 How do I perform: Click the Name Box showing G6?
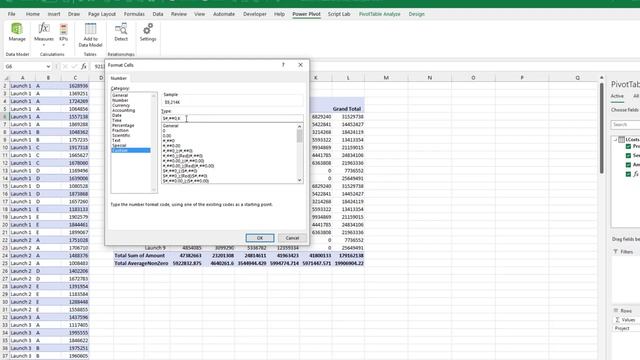pyautogui.click(x=24, y=67)
